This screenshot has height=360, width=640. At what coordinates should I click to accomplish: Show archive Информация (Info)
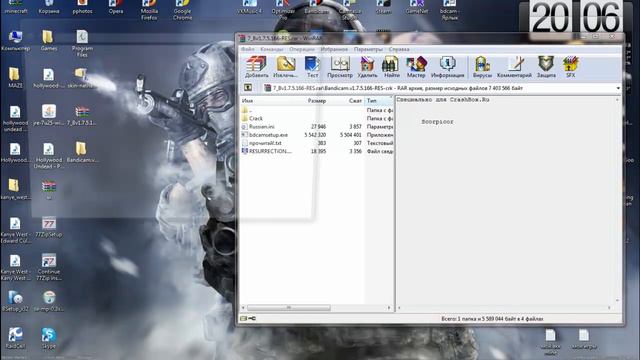(x=447, y=67)
